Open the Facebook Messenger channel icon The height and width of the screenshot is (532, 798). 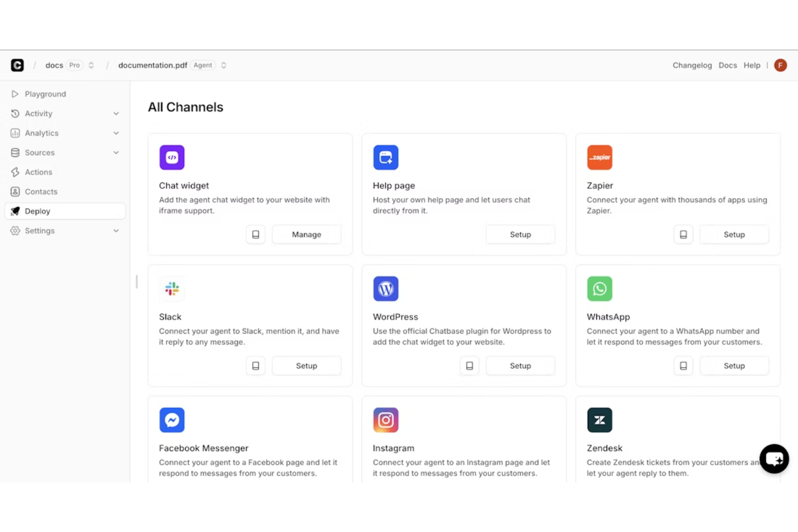[171, 420]
